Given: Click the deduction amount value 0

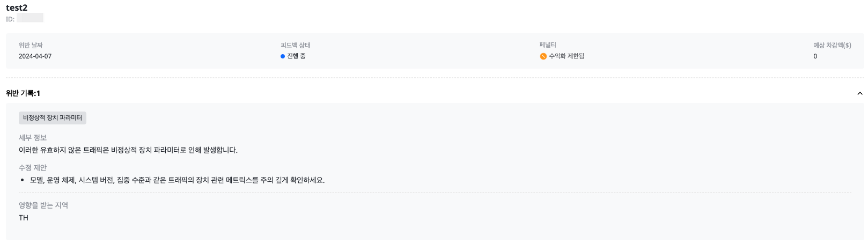Looking at the screenshot, I should [815, 56].
